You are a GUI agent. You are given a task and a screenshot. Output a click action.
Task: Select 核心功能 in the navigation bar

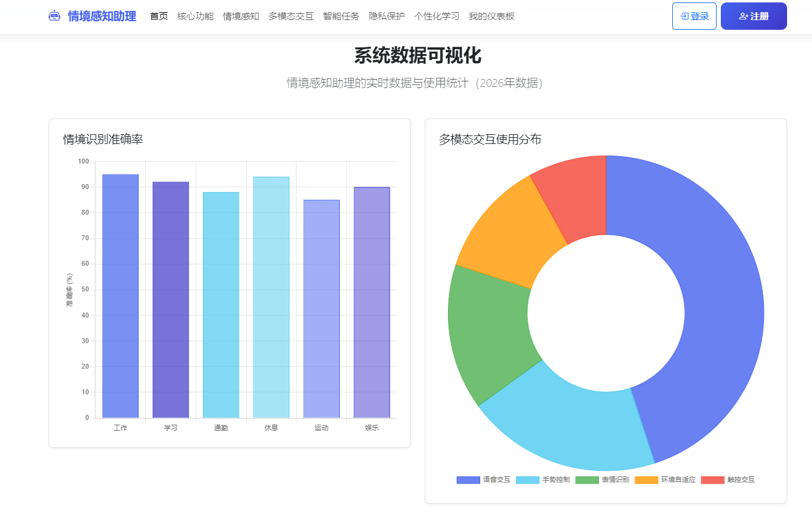195,16
